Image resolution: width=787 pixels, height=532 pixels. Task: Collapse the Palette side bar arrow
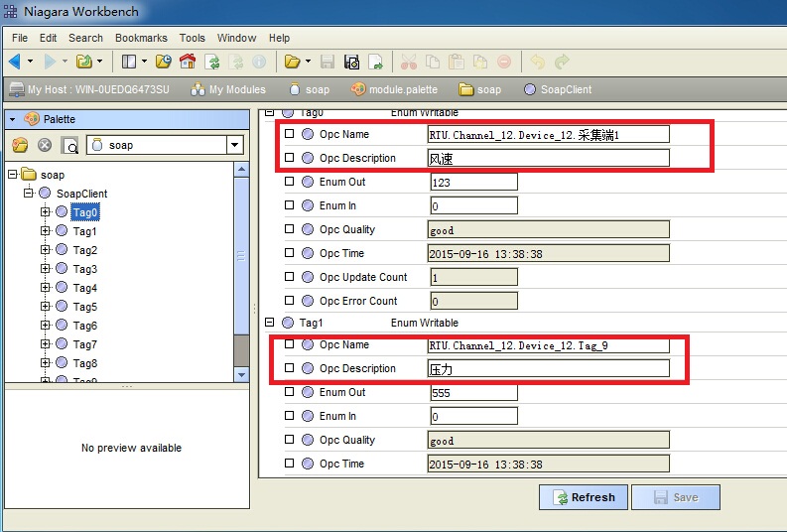tap(13, 119)
